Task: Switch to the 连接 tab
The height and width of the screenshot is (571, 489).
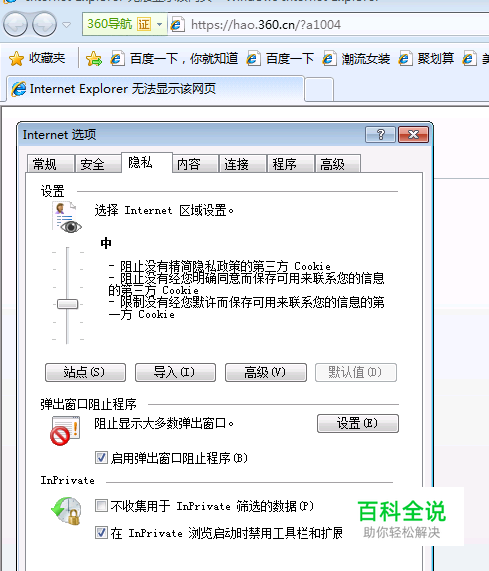Action: point(243,164)
